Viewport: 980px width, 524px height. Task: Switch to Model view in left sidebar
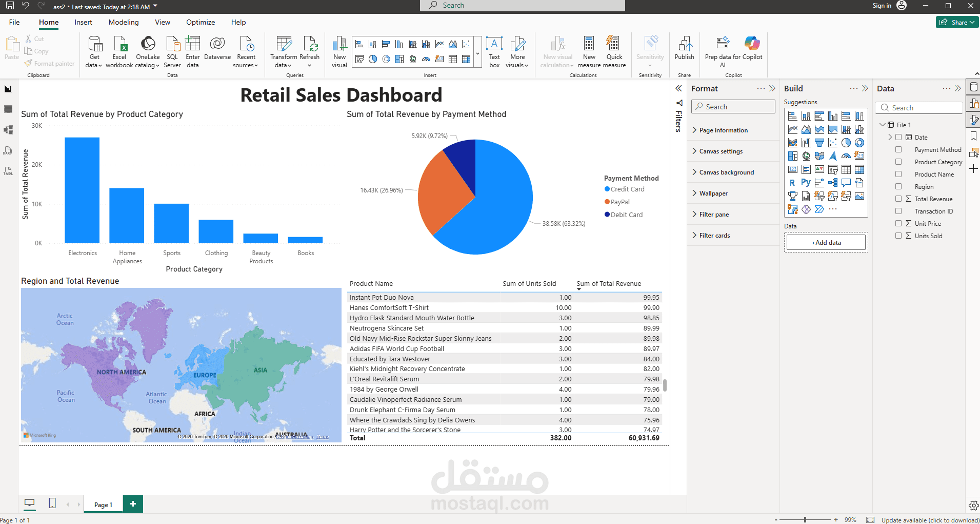click(8, 130)
